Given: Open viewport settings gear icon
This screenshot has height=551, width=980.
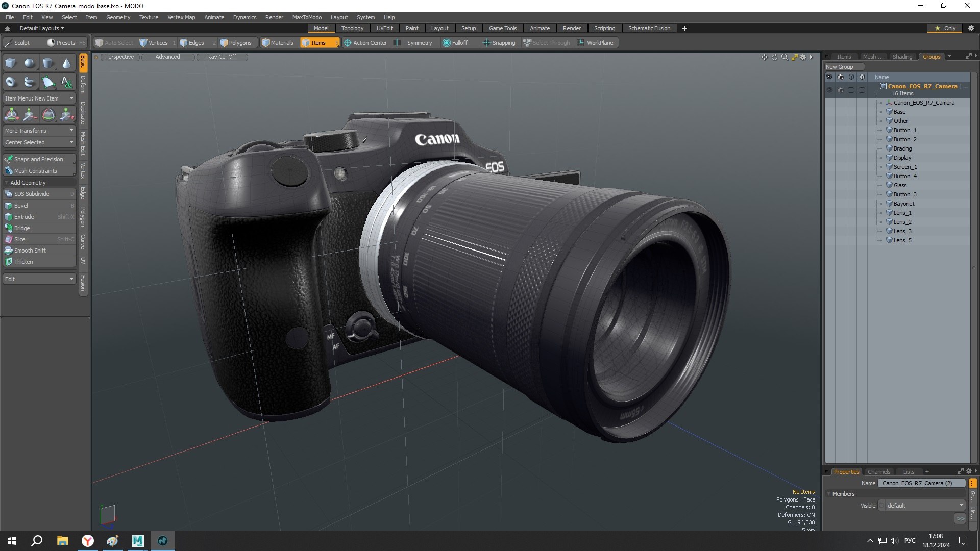Looking at the screenshot, I should click(x=803, y=57).
